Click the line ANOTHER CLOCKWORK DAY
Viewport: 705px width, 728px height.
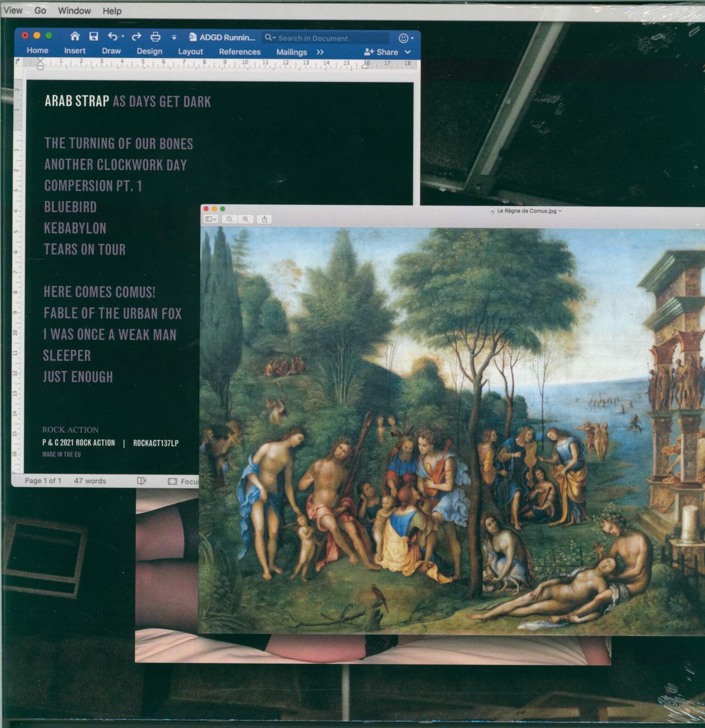pos(116,164)
